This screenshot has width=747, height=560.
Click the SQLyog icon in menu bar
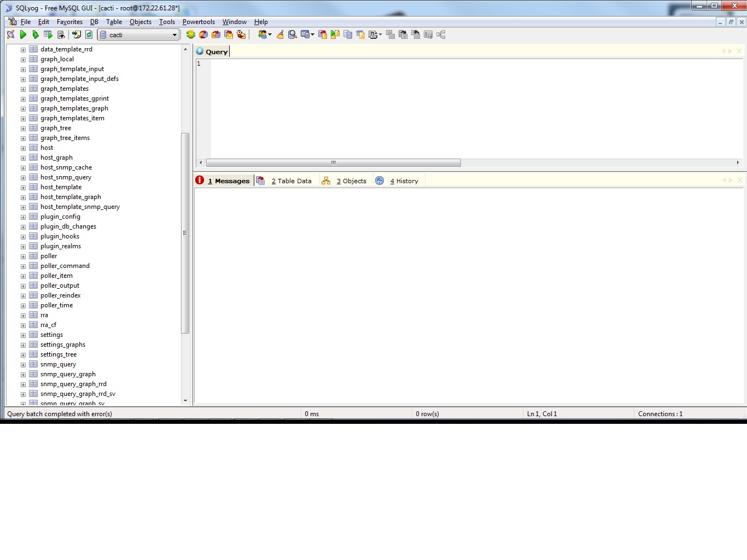pos(13,21)
